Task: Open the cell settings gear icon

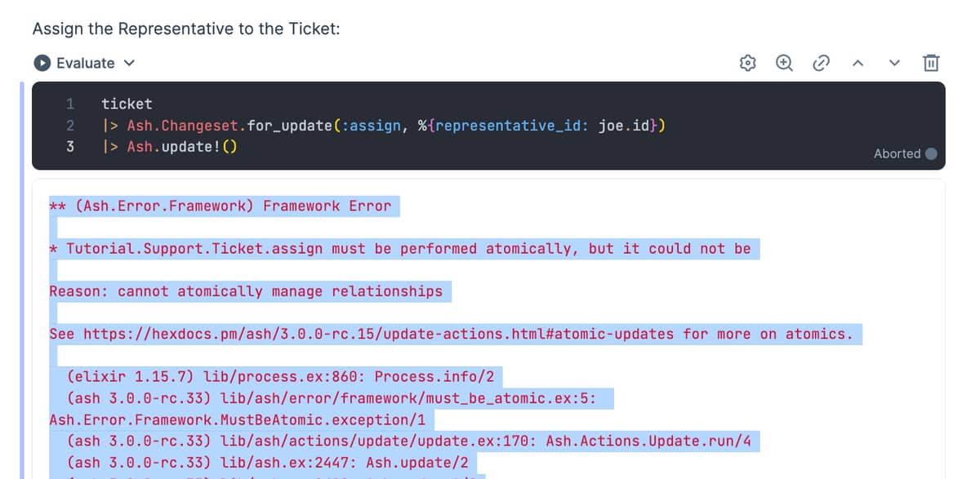Action: 746,63
